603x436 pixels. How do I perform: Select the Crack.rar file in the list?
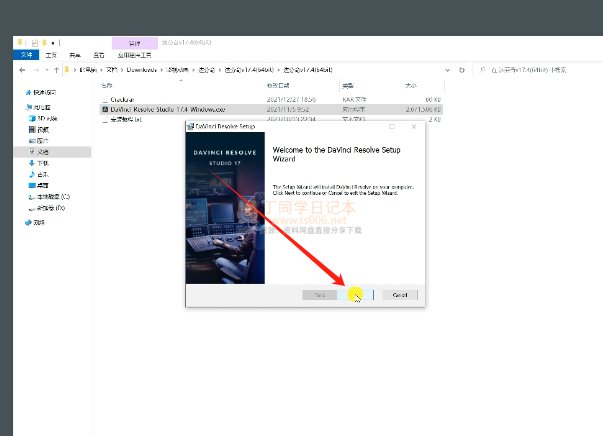coord(124,98)
